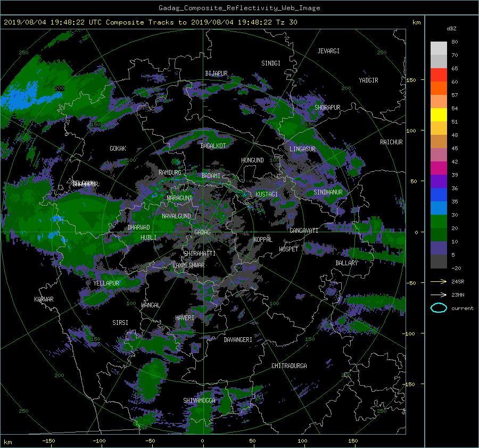This screenshot has height=448, width=479.
Task: Click the NAVALGUND city label
Action: coord(176,216)
